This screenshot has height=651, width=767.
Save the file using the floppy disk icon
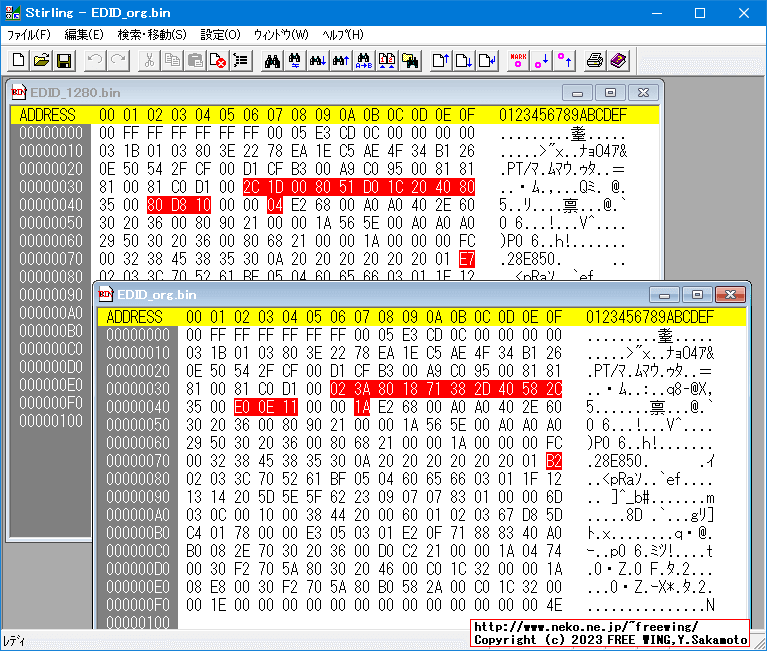point(64,61)
